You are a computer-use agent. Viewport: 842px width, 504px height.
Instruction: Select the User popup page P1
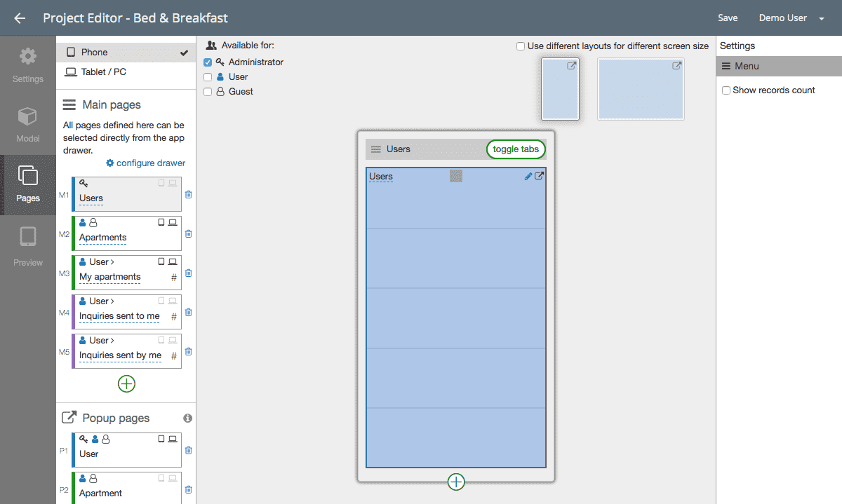(x=126, y=450)
